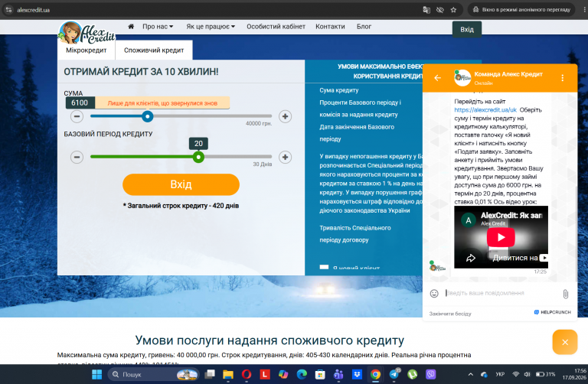Open the red L app in taskbar
Viewport: 588px width, 384px height.
point(265,374)
